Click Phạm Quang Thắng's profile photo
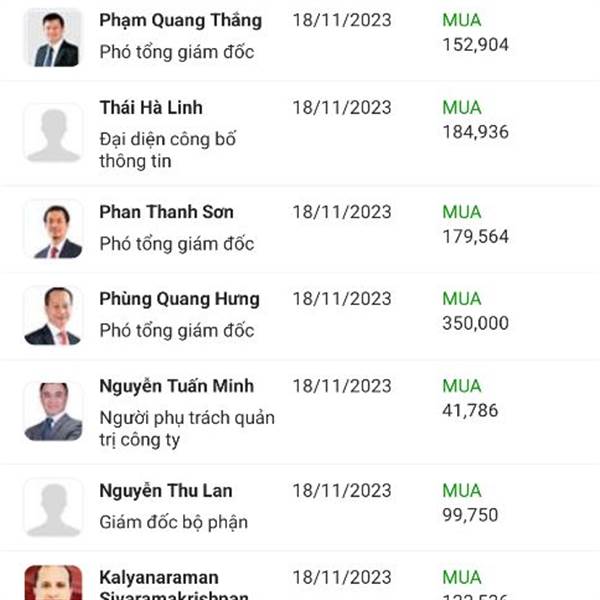 click(53, 38)
